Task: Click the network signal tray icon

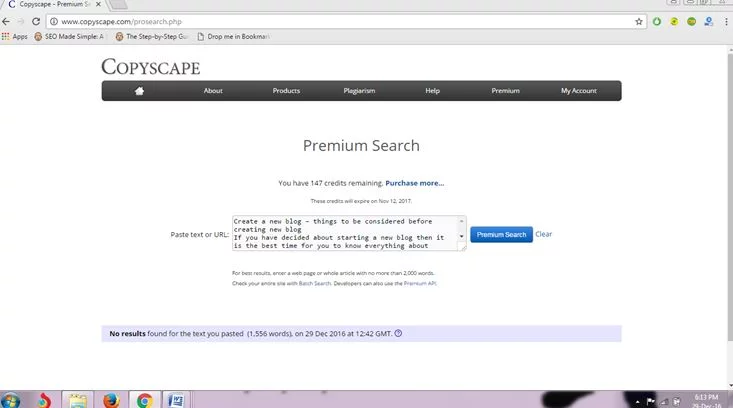Action: [664, 401]
